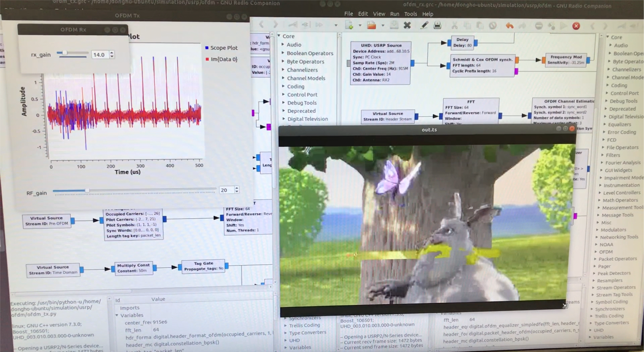The image size is (644, 352).
Task: Click the greyed Redo arrow icon
Action: tap(522, 26)
